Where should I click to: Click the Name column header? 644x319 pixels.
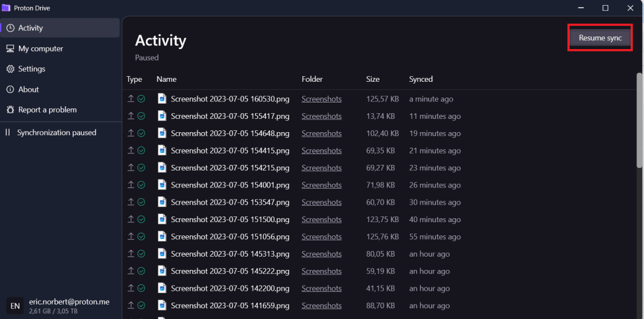(x=166, y=79)
